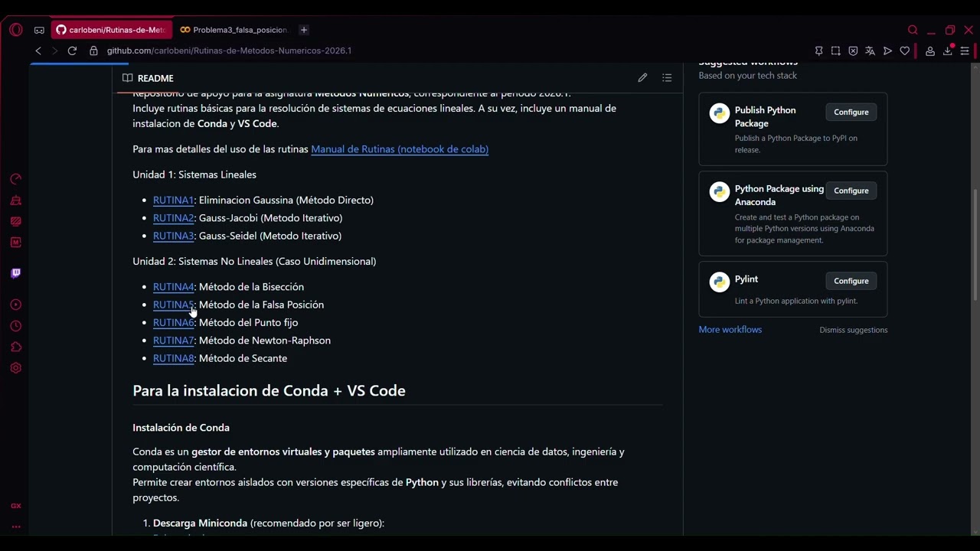Take a snapshot with the dashed square icon

(836, 51)
